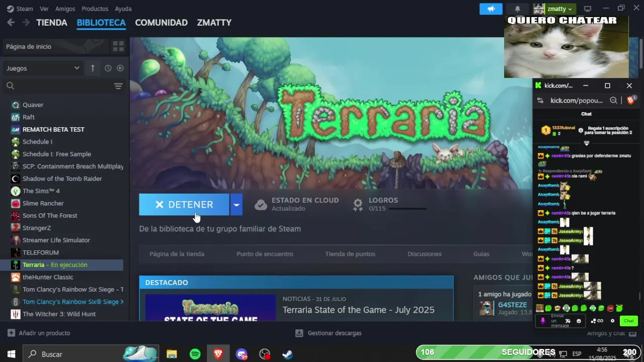Select Streamer Life Simulator in library
Screen dimensions: 644x362
pyautogui.click(x=56, y=240)
